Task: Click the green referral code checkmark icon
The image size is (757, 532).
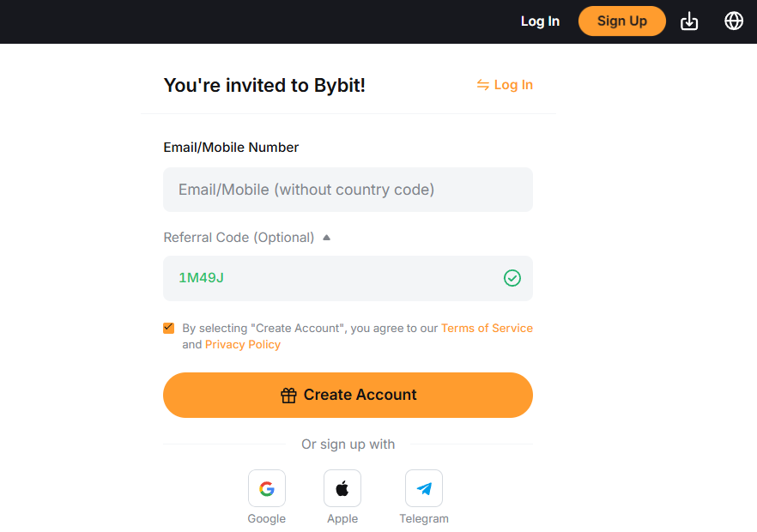Action: (512, 278)
